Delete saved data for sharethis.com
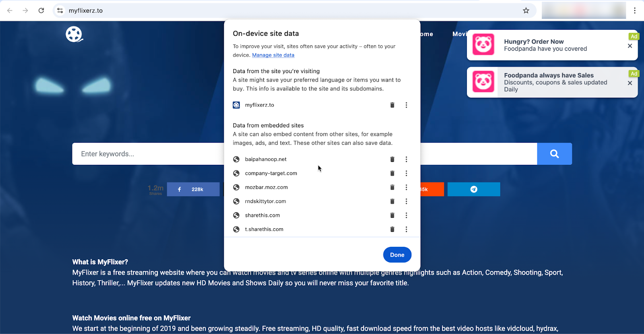Image resolution: width=644 pixels, height=334 pixels. (x=392, y=215)
